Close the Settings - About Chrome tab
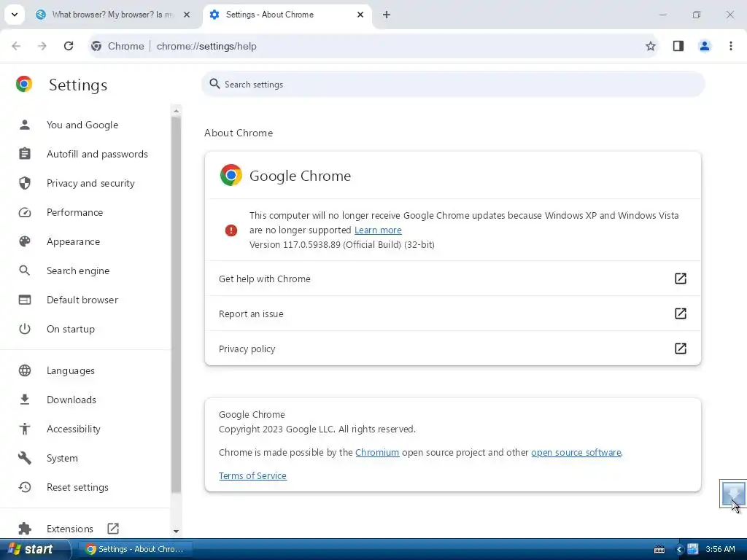This screenshot has width=747, height=560. [x=360, y=15]
